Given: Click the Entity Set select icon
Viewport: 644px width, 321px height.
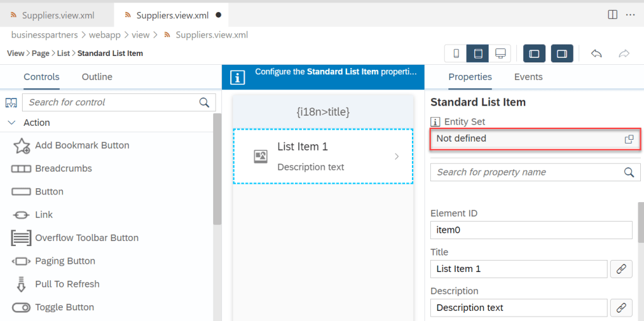Looking at the screenshot, I should (629, 139).
